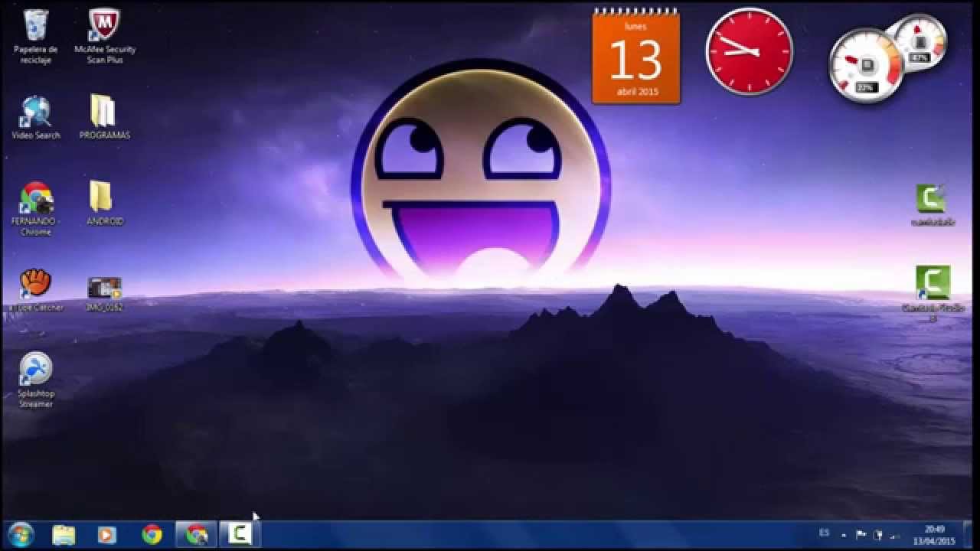
Task: Click the red analog clock gadget
Action: 749,51
